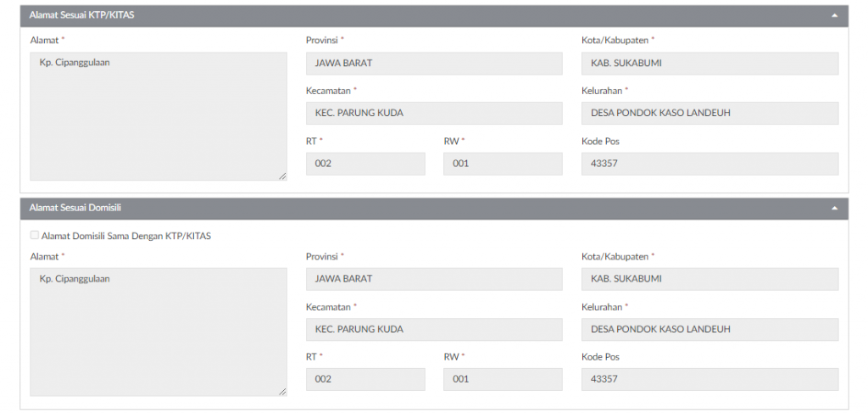Open the KTP Provinsi JAWA BARAT field
The image size is (868, 413).
(434, 64)
